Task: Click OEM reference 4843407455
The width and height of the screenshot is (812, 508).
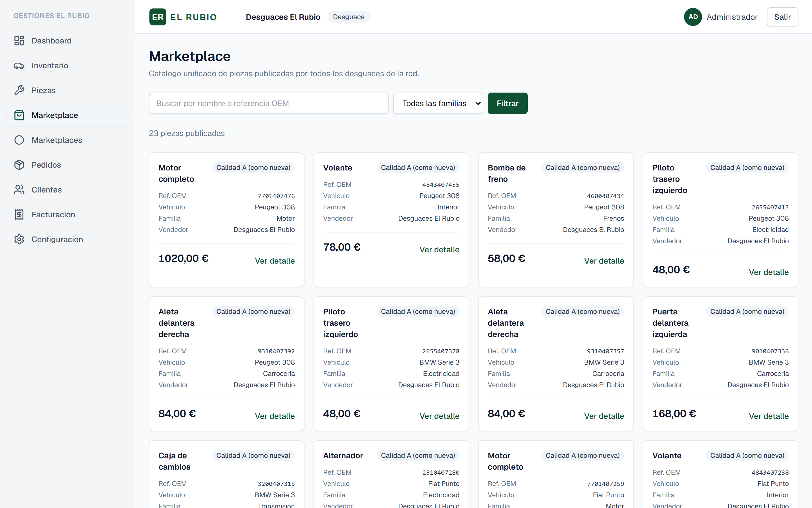Action: click(441, 185)
